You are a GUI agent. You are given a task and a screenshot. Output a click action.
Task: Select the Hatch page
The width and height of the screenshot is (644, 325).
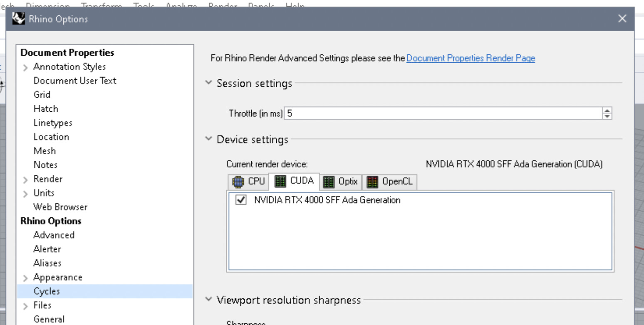point(46,109)
